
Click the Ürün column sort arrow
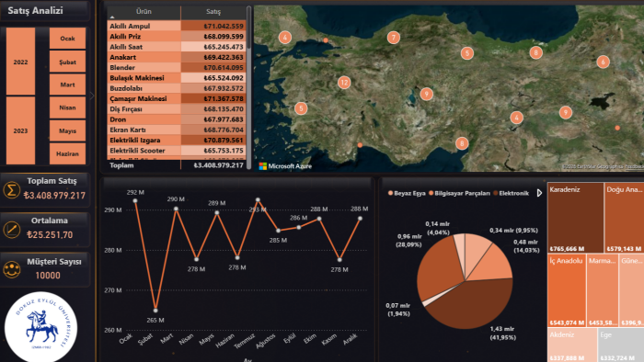[x=112, y=17]
